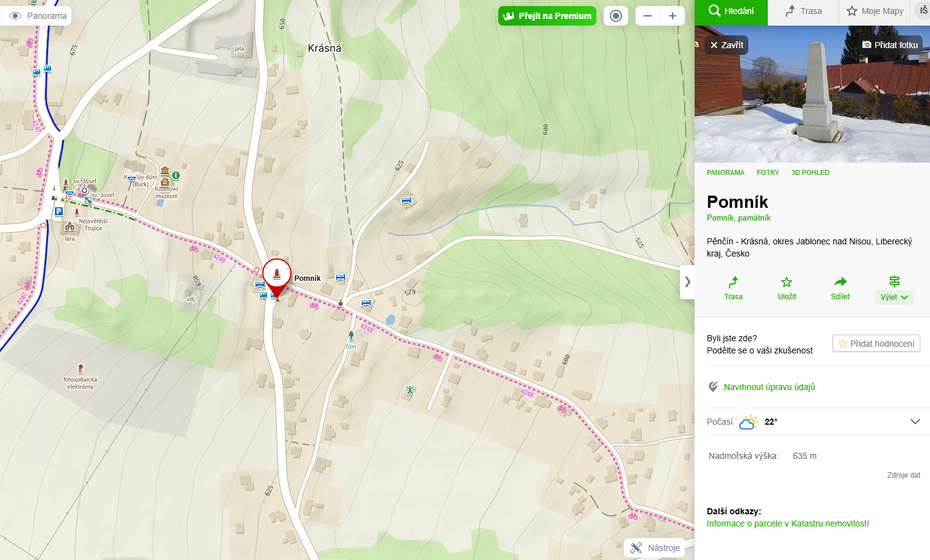Click Přidat hodnocení rating button
The width and height of the screenshot is (930, 560).
876,344
